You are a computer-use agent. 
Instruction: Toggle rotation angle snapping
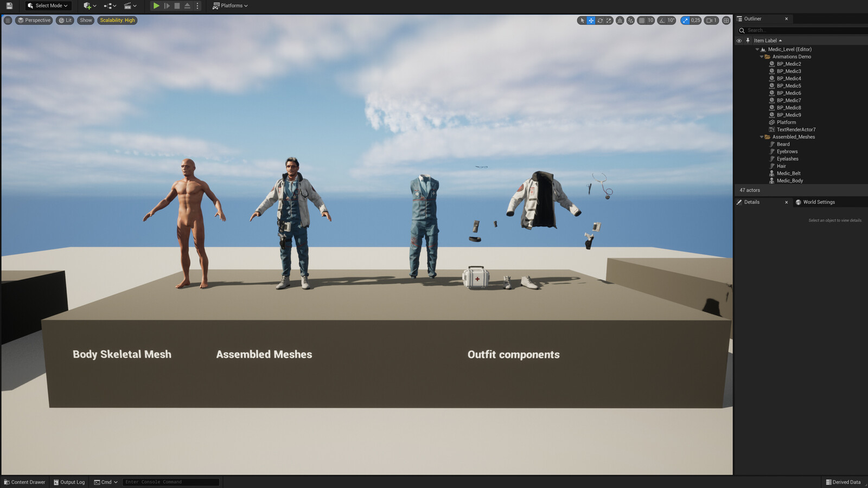tap(662, 21)
